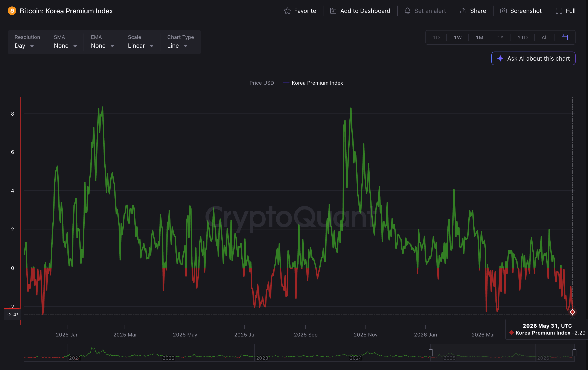This screenshot has height=370, width=588.
Task: Click the Bitcoin: Korea Premium Index title
Action: [66, 11]
